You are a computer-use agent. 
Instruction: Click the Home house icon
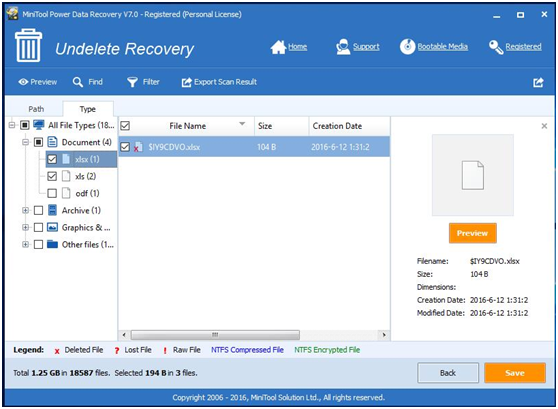coord(278,47)
